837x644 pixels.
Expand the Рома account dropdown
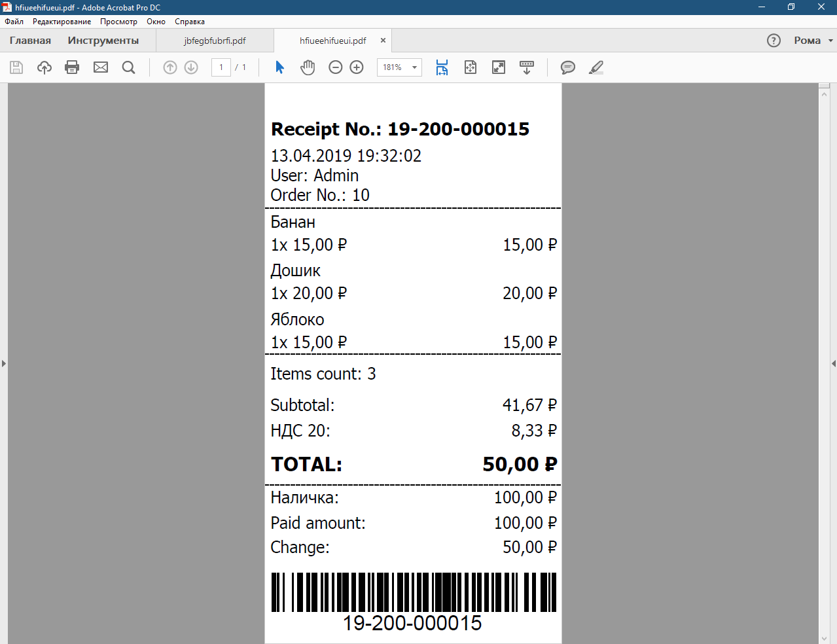(x=813, y=41)
